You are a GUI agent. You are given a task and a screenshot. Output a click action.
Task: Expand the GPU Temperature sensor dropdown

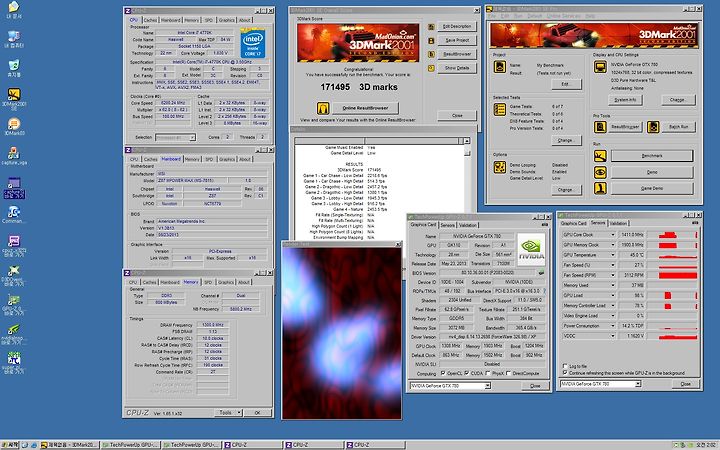click(x=613, y=255)
